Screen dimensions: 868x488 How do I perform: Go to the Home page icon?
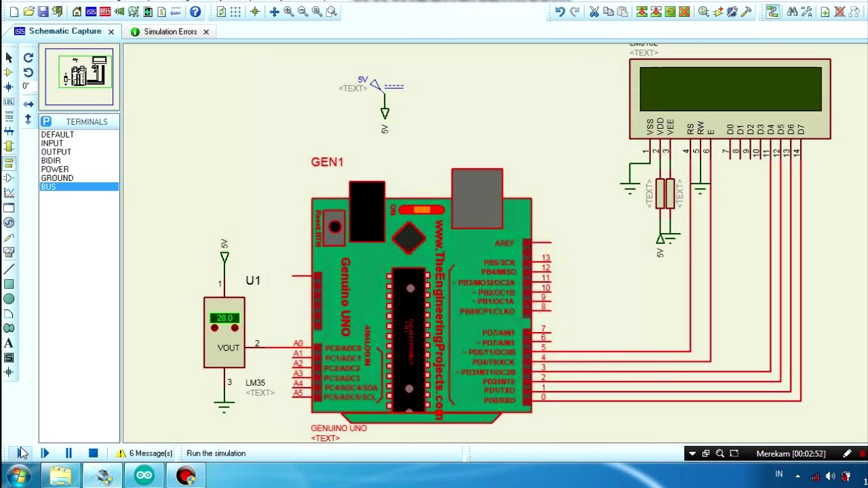pyautogui.click(x=77, y=12)
